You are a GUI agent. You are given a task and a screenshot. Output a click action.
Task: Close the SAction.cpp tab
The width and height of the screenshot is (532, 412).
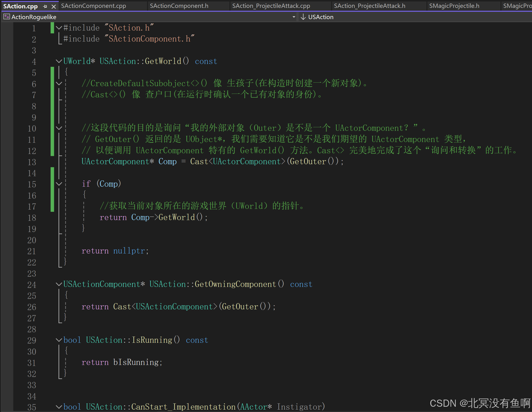[53, 7]
